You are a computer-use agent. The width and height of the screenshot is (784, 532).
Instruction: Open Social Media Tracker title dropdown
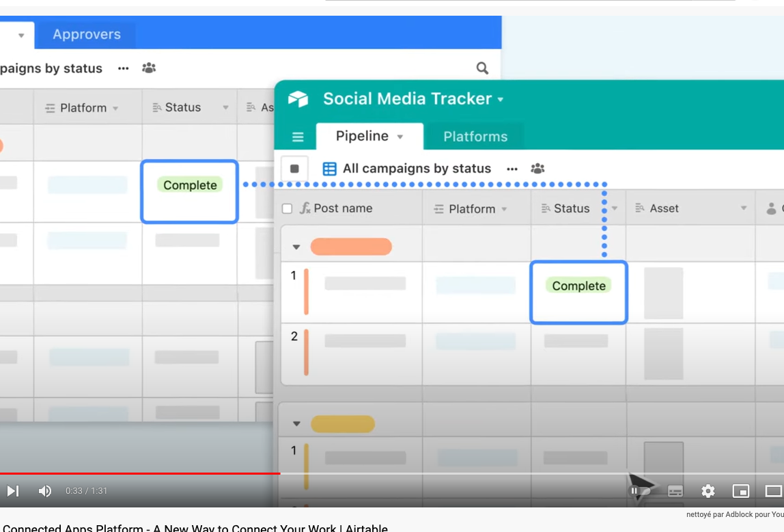(x=501, y=100)
